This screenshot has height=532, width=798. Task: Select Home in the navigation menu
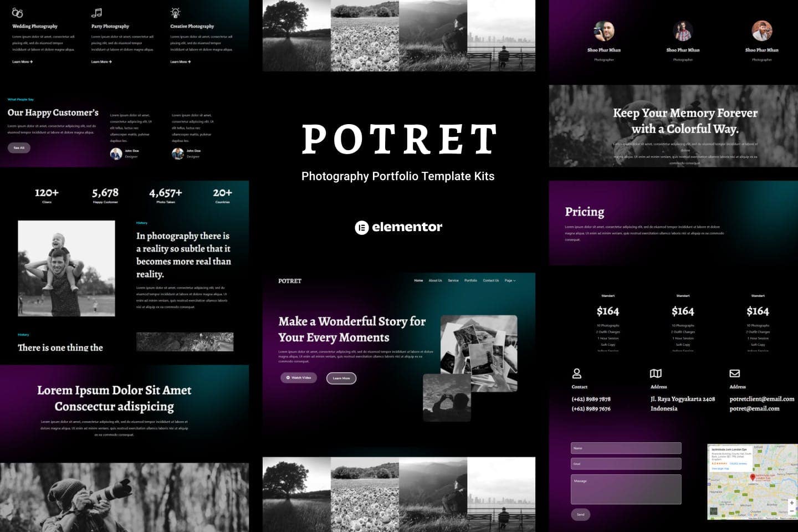pyautogui.click(x=418, y=280)
